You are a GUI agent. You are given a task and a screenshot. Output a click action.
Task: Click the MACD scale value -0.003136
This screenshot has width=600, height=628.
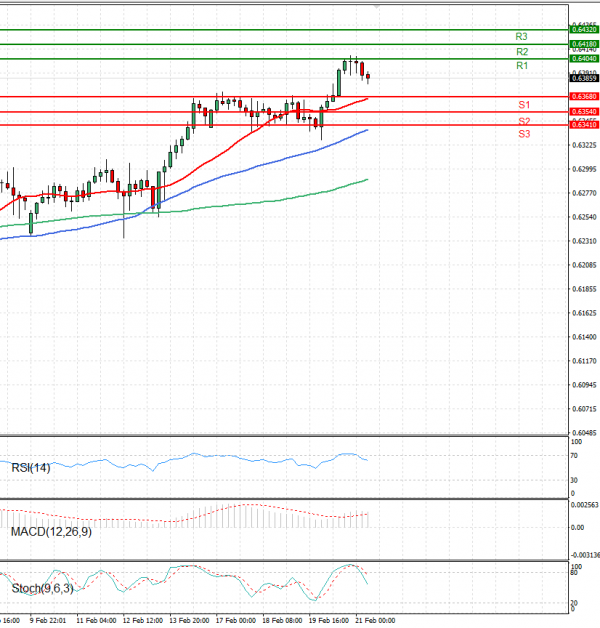point(585,555)
